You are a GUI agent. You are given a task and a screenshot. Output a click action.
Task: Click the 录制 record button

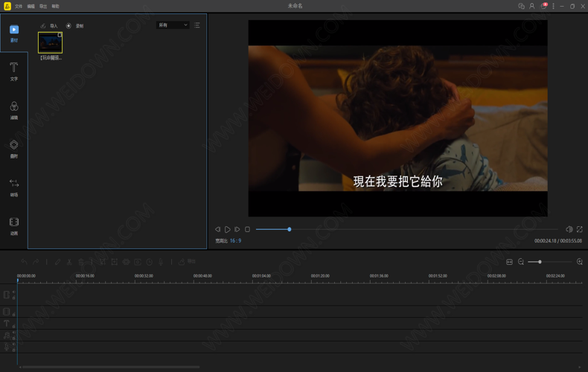click(x=74, y=26)
